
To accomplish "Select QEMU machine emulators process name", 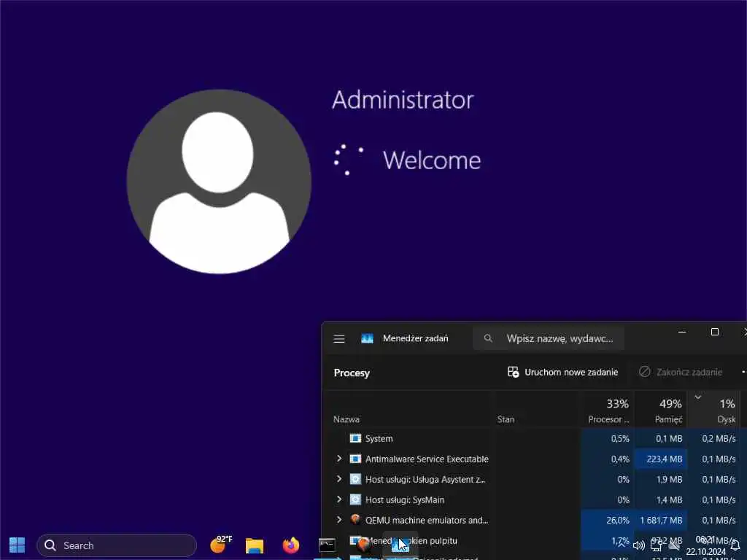I will pos(427,521).
